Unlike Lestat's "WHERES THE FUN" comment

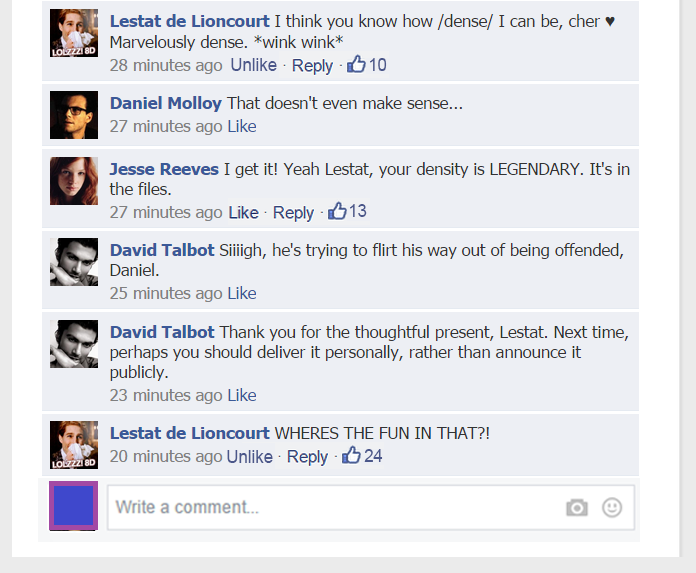(x=249, y=456)
